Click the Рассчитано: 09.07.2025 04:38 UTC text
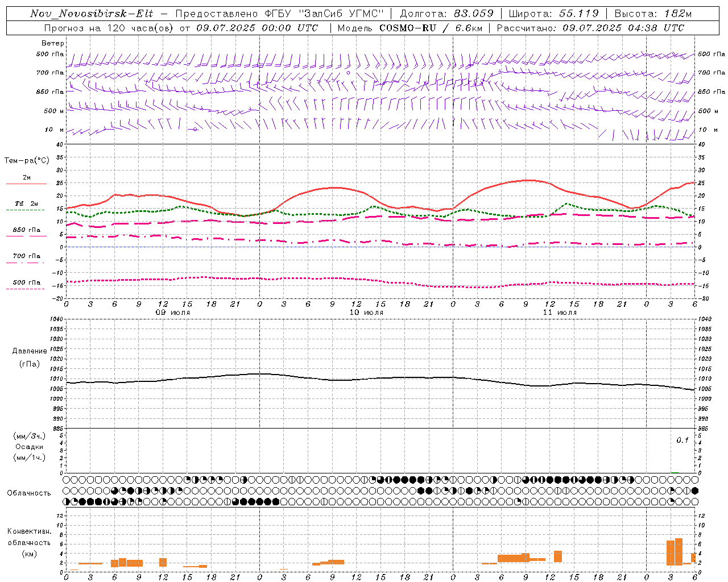The height and width of the screenshot is (582, 728). pyautogui.click(x=590, y=28)
